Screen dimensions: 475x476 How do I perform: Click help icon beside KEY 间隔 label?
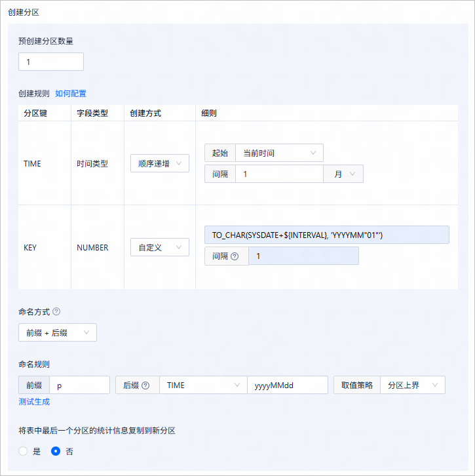(x=235, y=256)
